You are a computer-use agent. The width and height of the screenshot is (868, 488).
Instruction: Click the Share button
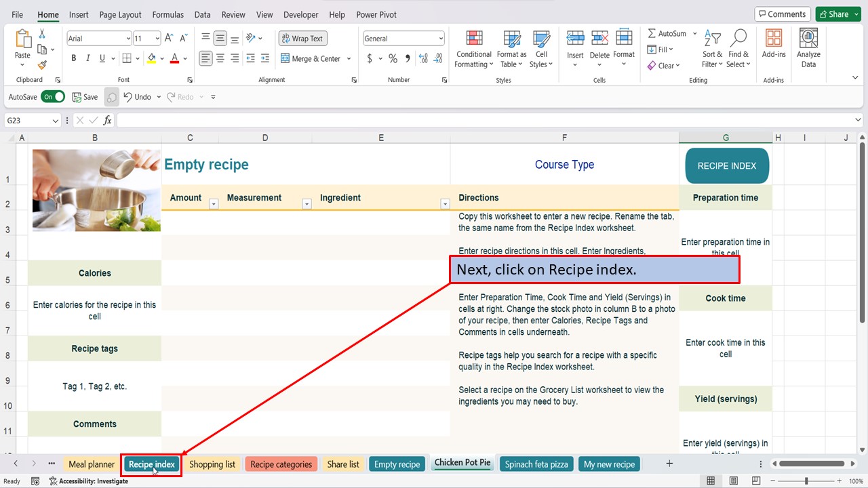[837, 14]
